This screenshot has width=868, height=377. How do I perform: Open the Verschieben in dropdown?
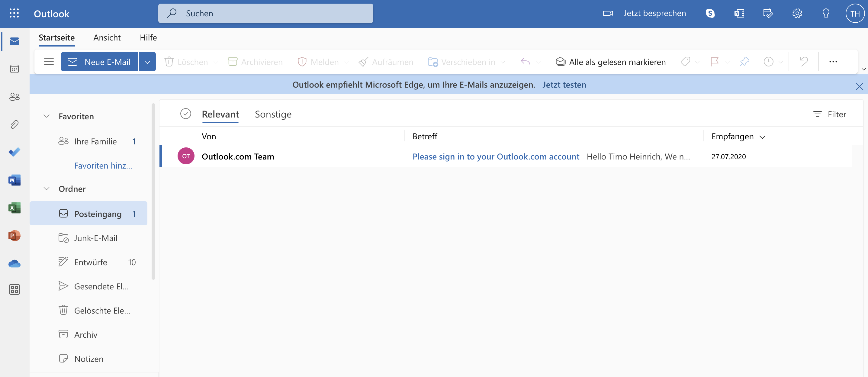pos(503,62)
